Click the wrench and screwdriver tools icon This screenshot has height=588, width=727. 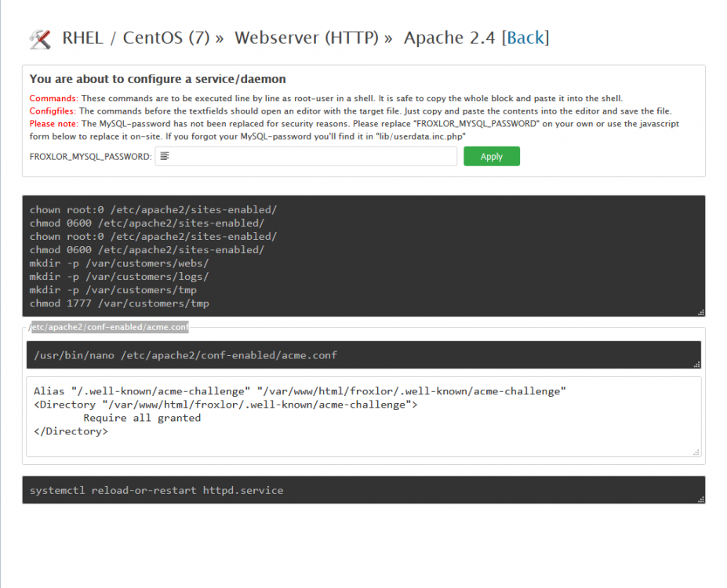(x=39, y=38)
